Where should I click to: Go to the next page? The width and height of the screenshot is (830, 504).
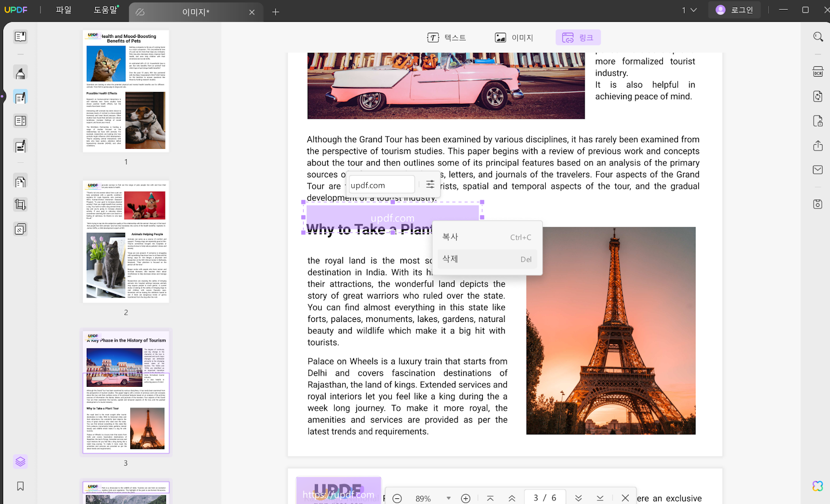(x=578, y=498)
